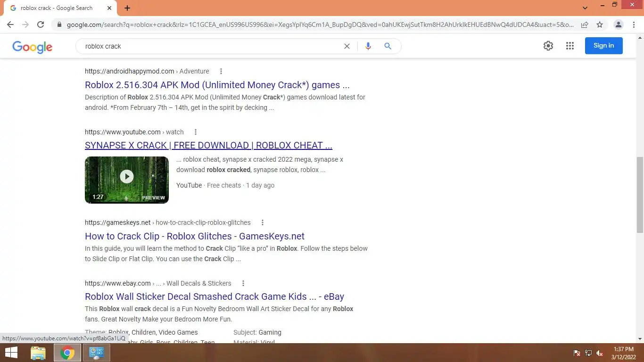The image size is (644, 362).
Task: Open the Google apps grid
Action: (x=570, y=46)
